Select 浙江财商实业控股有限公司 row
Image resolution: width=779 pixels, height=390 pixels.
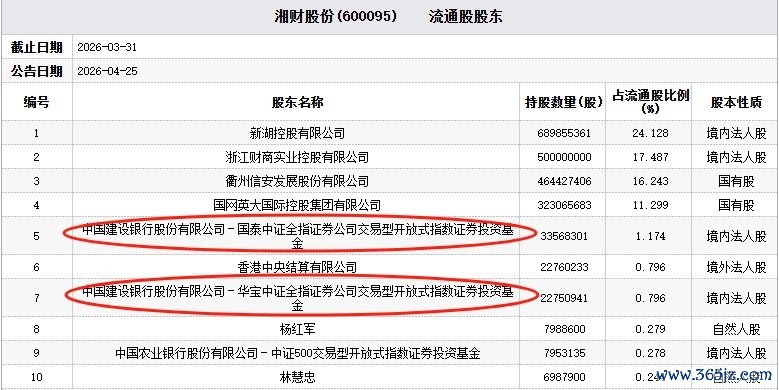point(390,157)
